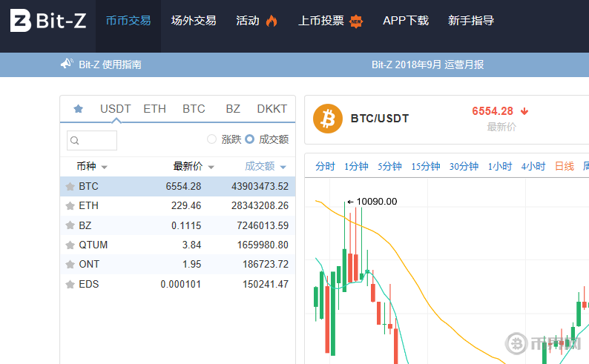Screen dimensions: 589x364
Task: Favorite QTUM with its star icon
Action: click(x=70, y=245)
